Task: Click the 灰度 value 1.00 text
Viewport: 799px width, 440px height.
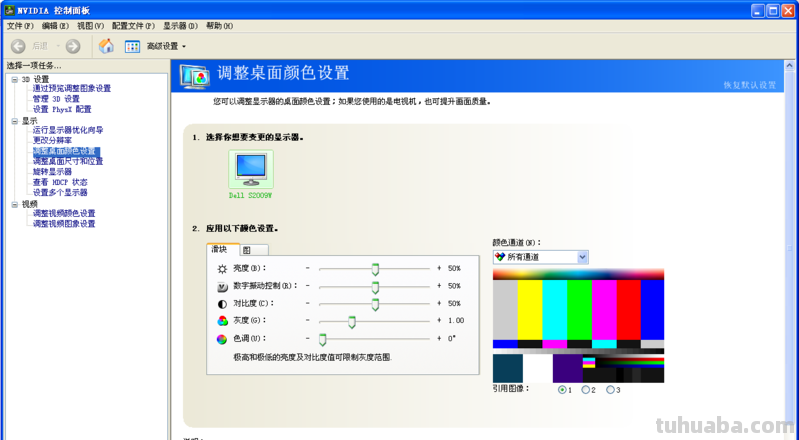Action: (456, 320)
